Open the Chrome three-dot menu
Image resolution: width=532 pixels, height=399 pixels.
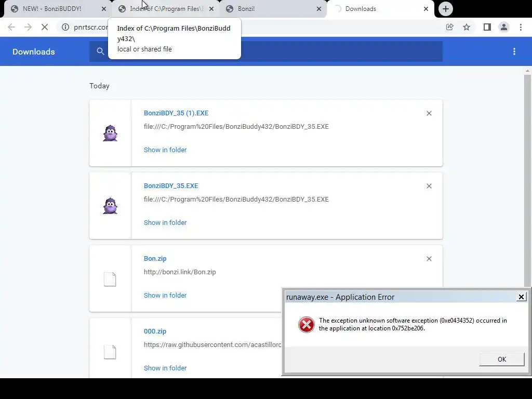click(521, 27)
